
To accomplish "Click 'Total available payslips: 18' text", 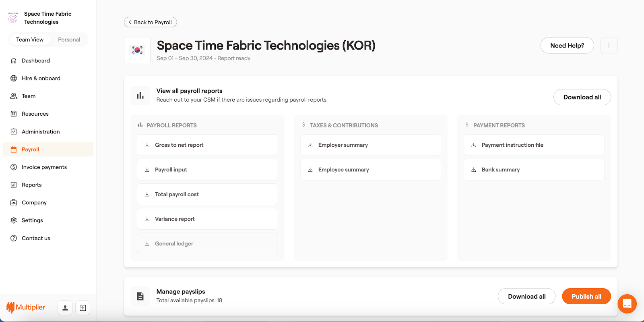I will 189,301.
